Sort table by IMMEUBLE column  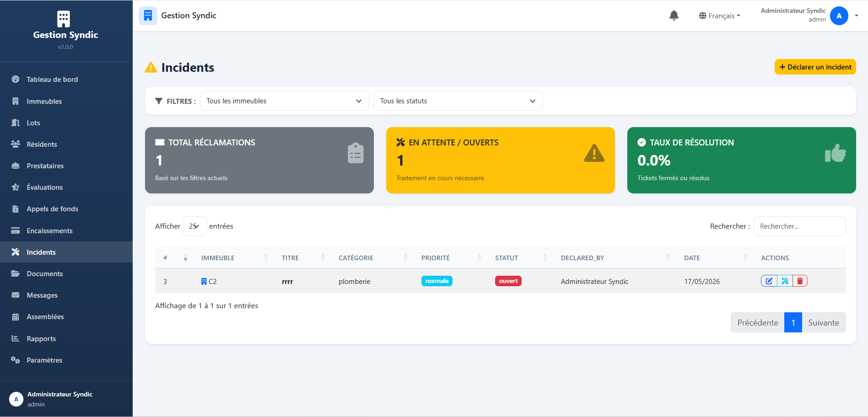pos(233,258)
